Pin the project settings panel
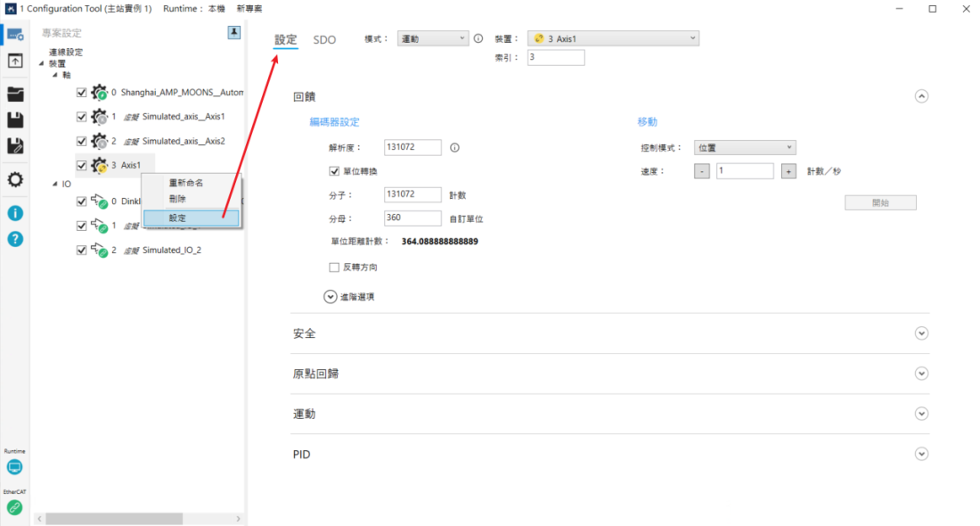 coord(234,32)
